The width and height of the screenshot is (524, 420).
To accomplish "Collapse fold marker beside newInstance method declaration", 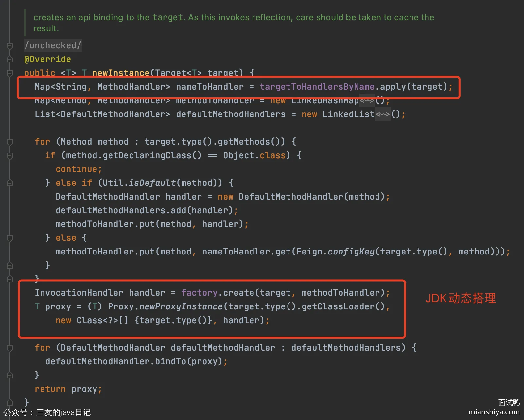I will pos(10,73).
